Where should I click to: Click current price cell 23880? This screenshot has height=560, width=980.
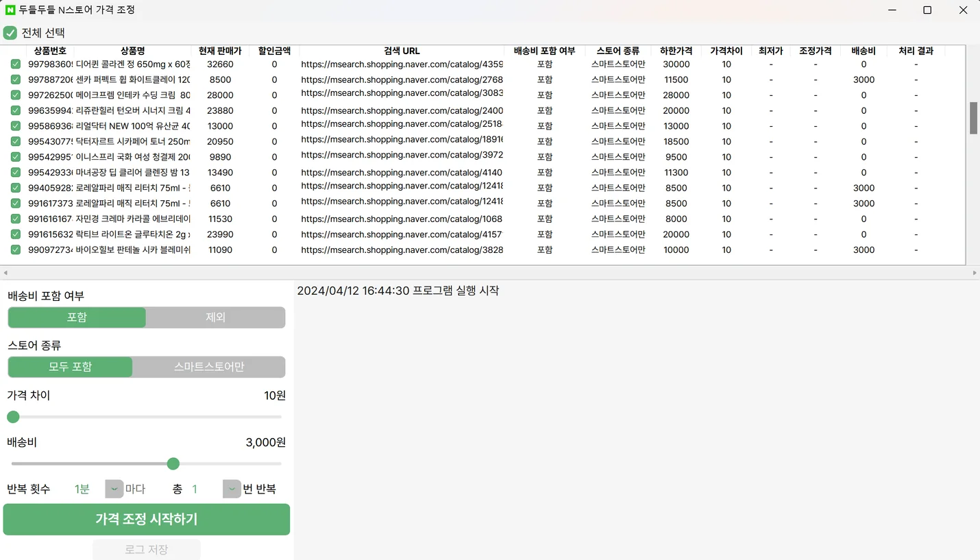click(x=220, y=110)
